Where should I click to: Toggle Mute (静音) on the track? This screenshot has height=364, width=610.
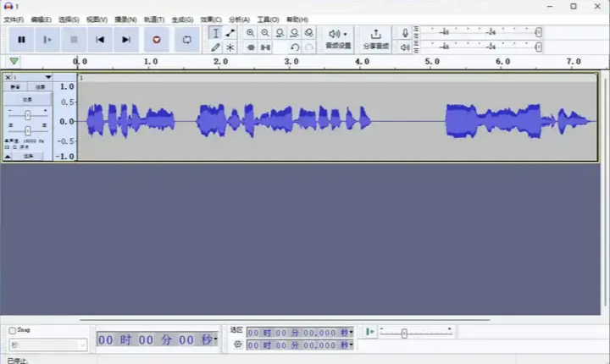coord(15,87)
